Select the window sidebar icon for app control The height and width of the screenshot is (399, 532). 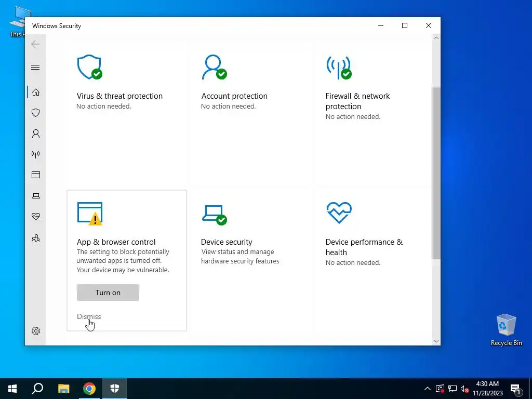[36, 175]
